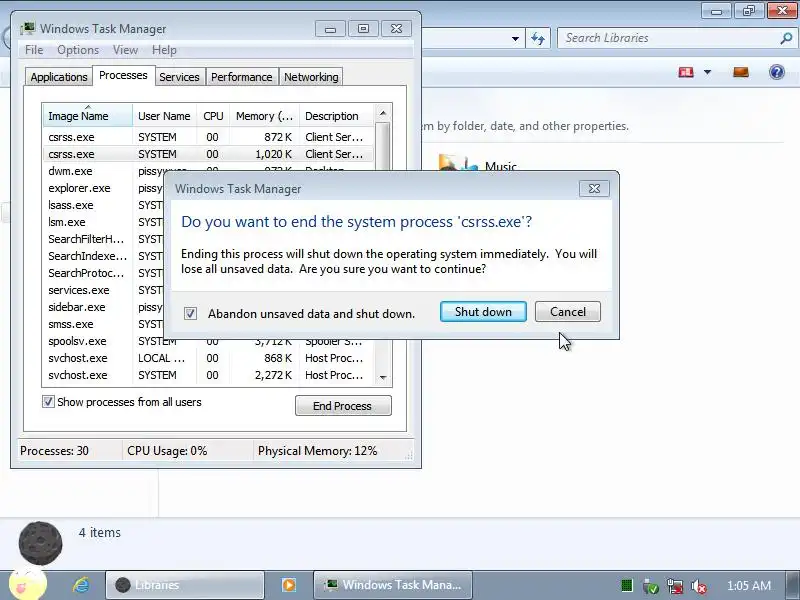
Task: Click the End Process button
Action: tap(343, 406)
